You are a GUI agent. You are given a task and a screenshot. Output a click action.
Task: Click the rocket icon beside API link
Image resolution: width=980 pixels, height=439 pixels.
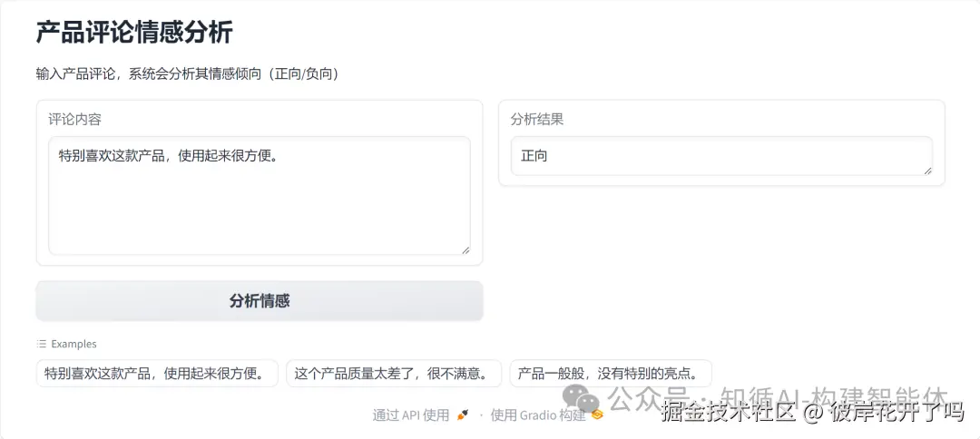point(463,415)
